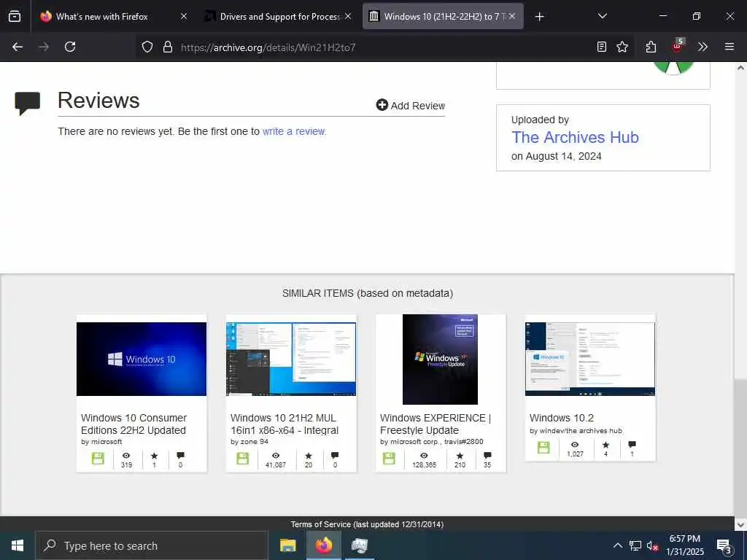
Task: Open the muted volume tray icon
Action: point(652,545)
